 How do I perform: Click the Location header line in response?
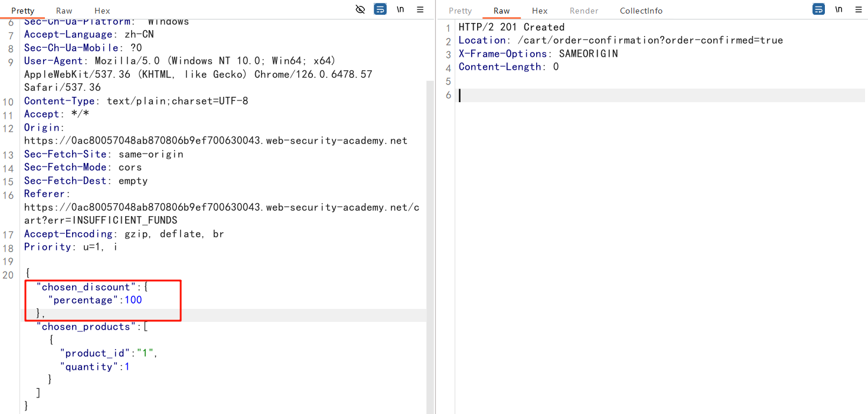(620, 40)
